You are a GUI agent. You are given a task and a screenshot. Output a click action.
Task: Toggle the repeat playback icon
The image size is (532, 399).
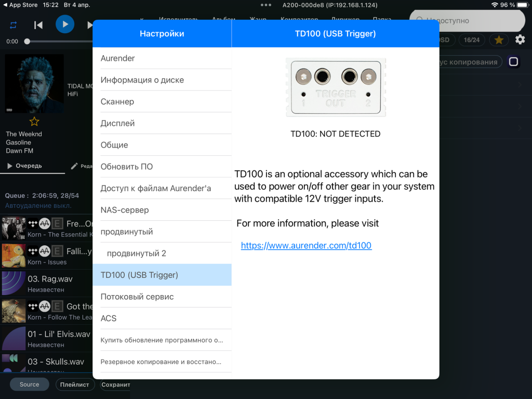13,25
